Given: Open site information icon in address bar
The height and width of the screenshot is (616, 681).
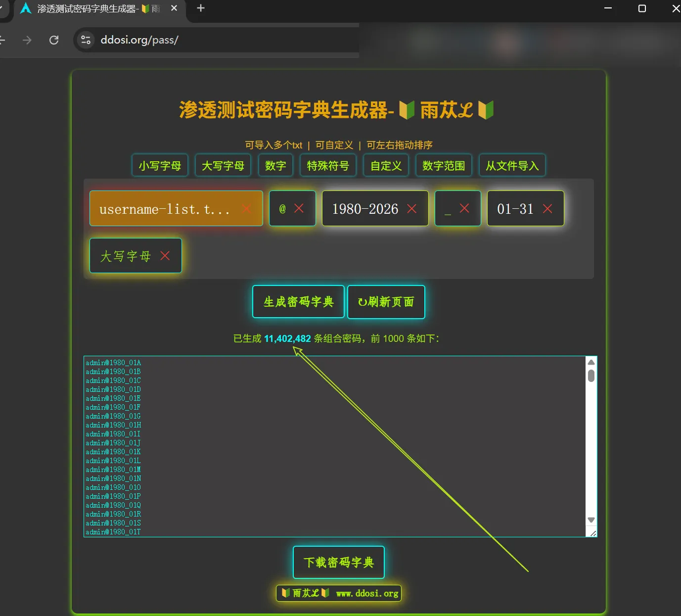Looking at the screenshot, I should pyautogui.click(x=86, y=40).
